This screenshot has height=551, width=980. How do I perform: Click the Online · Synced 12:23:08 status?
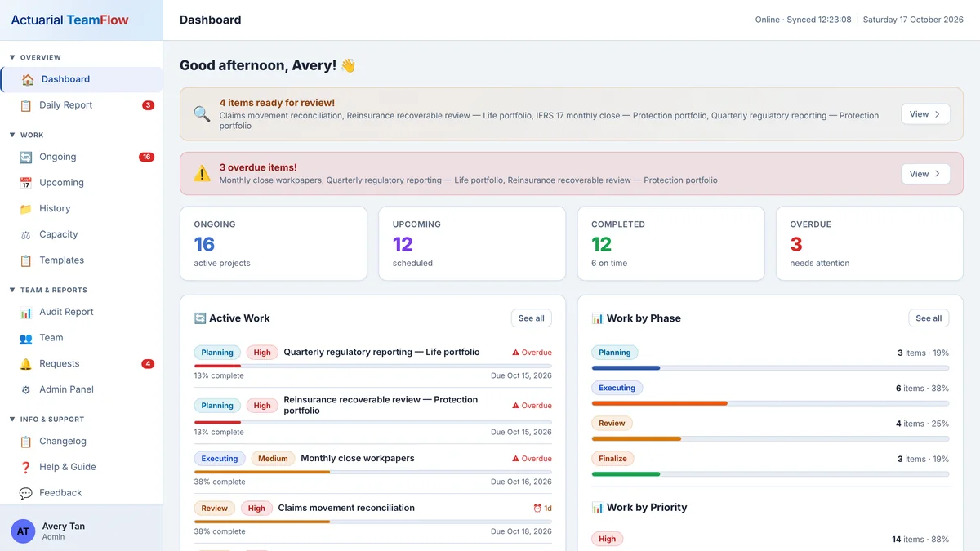pos(803,20)
